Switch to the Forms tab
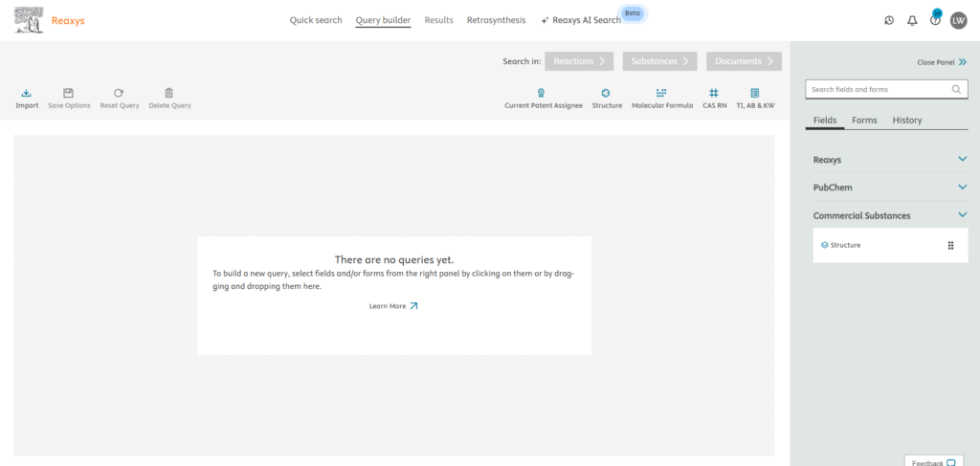Image resolution: width=980 pixels, height=466 pixels. point(864,121)
